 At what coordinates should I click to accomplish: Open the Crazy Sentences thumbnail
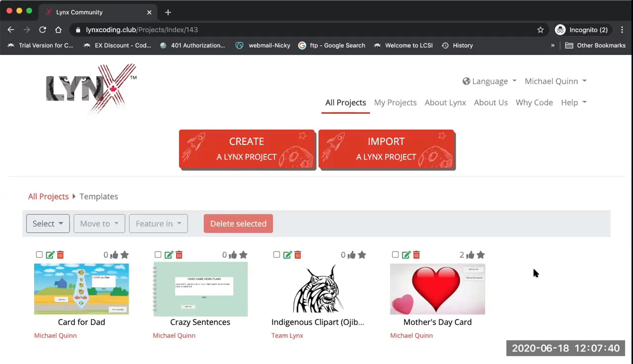pos(200,289)
